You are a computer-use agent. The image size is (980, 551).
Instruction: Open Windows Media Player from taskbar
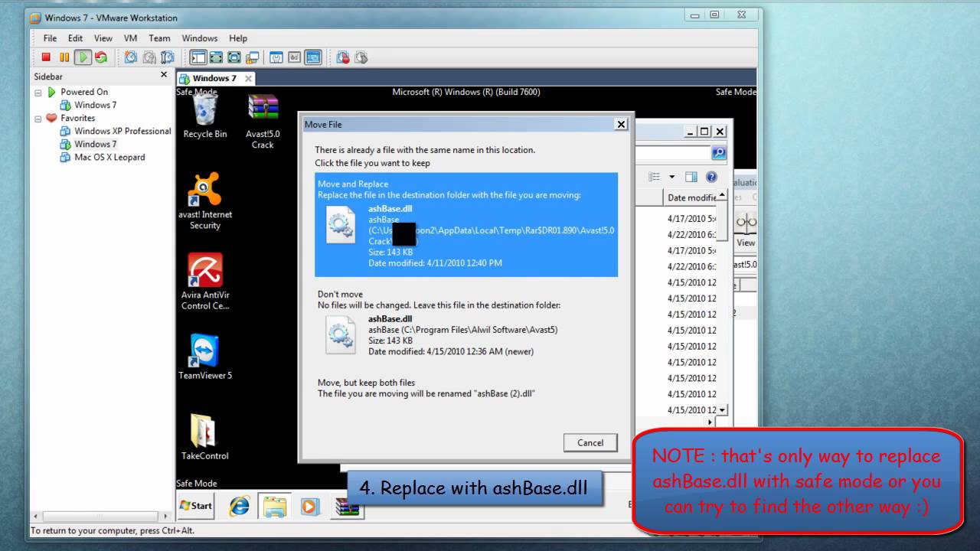(309, 506)
